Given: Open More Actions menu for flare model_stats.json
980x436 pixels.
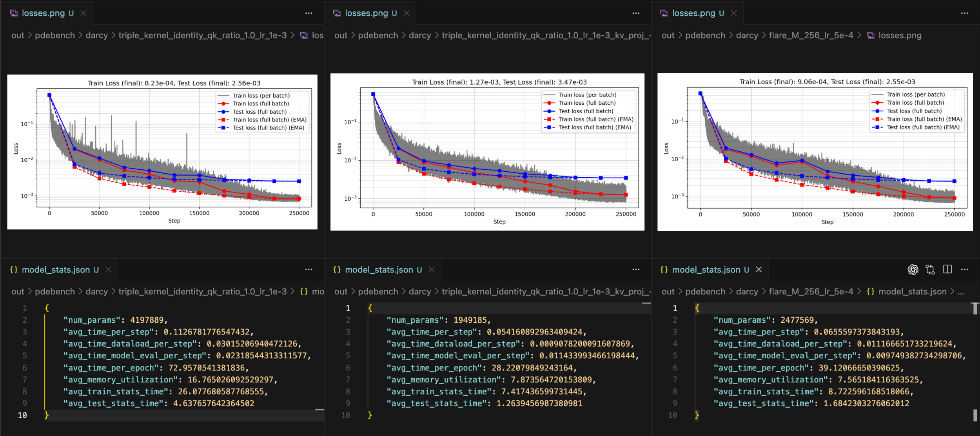Looking at the screenshot, I should (964, 269).
